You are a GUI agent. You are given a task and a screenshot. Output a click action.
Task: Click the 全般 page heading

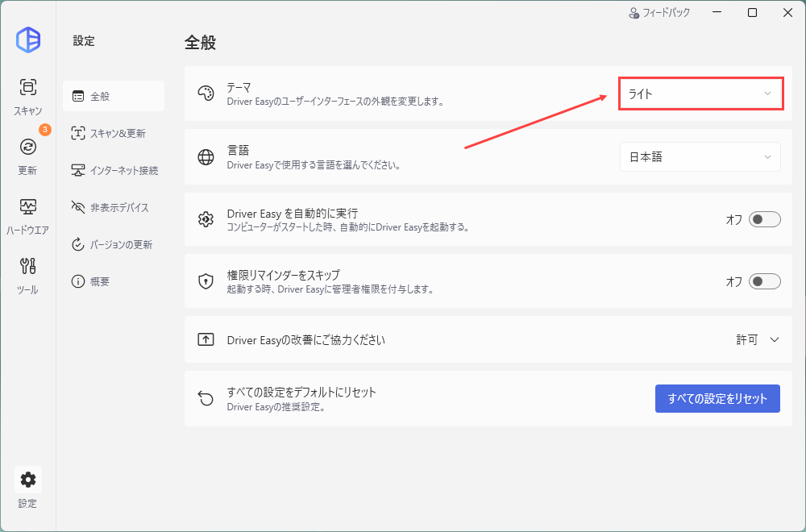200,42
